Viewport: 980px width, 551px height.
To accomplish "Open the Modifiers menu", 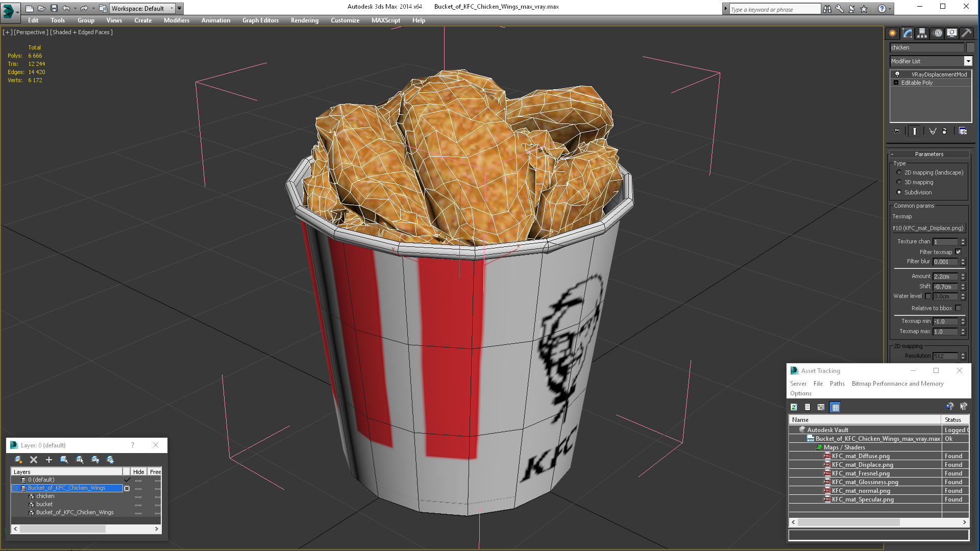I will click(176, 20).
